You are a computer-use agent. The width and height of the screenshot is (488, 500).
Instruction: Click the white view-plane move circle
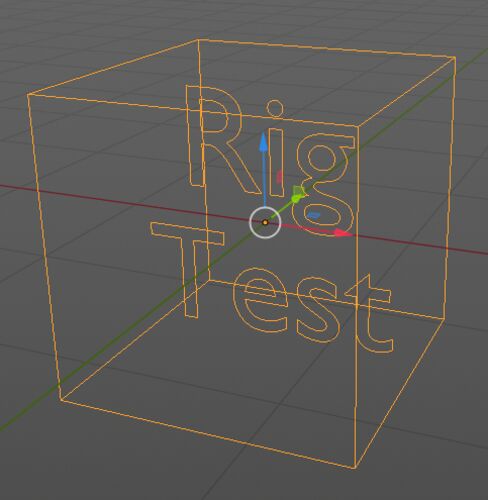click(265, 222)
